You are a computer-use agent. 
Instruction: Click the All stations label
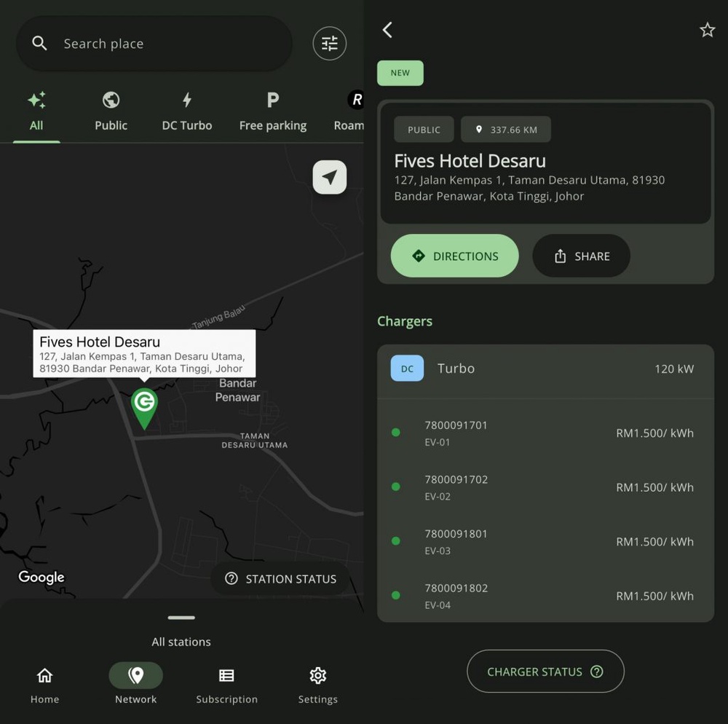[x=181, y=642]
